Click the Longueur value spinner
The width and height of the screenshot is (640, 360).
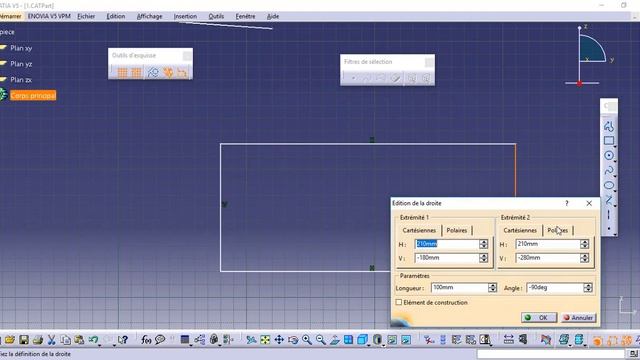click(x=493, y=288)
